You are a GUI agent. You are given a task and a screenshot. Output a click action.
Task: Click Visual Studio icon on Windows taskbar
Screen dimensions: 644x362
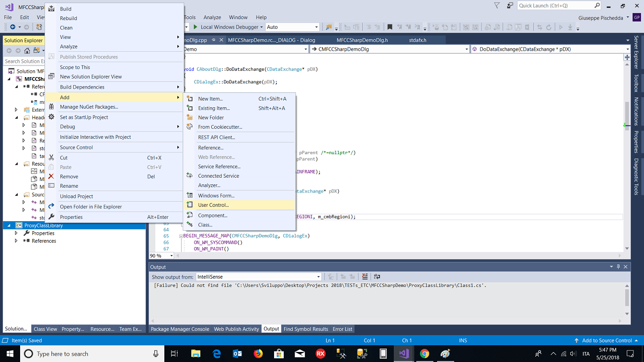[x=403, y=353]
